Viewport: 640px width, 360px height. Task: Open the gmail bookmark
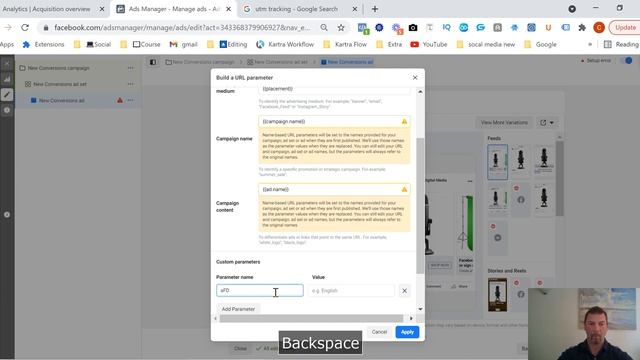[184, 44]
